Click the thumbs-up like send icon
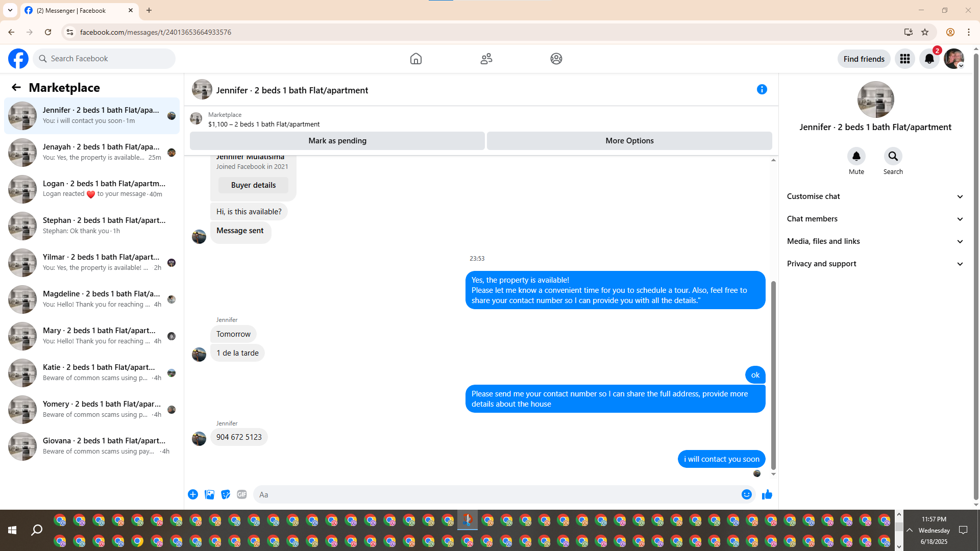 point(767,494)
